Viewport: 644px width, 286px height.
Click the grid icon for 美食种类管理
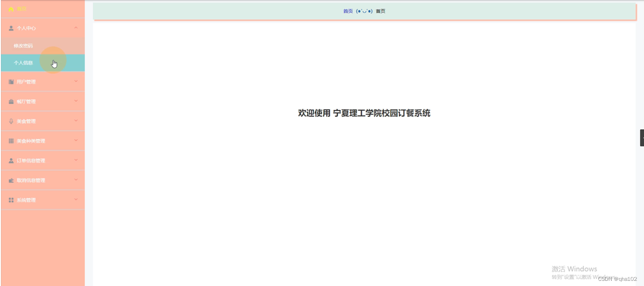click(x=11, y=141)
